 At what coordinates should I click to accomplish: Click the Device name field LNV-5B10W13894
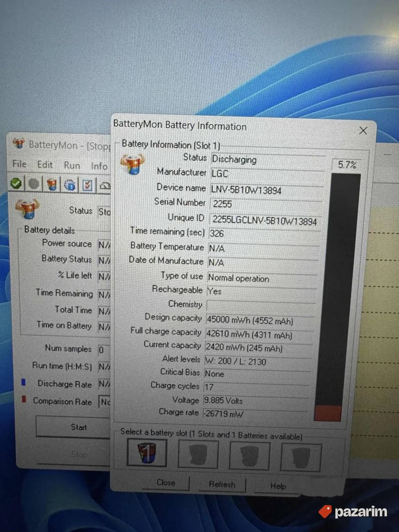click(266, 190)
